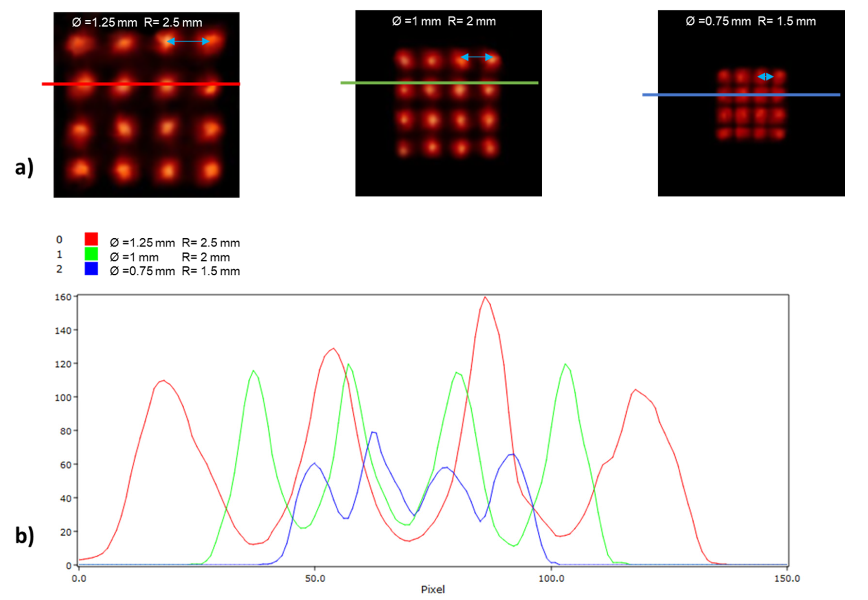Click the 100.0 tick on the x-axis

[551, 579]
